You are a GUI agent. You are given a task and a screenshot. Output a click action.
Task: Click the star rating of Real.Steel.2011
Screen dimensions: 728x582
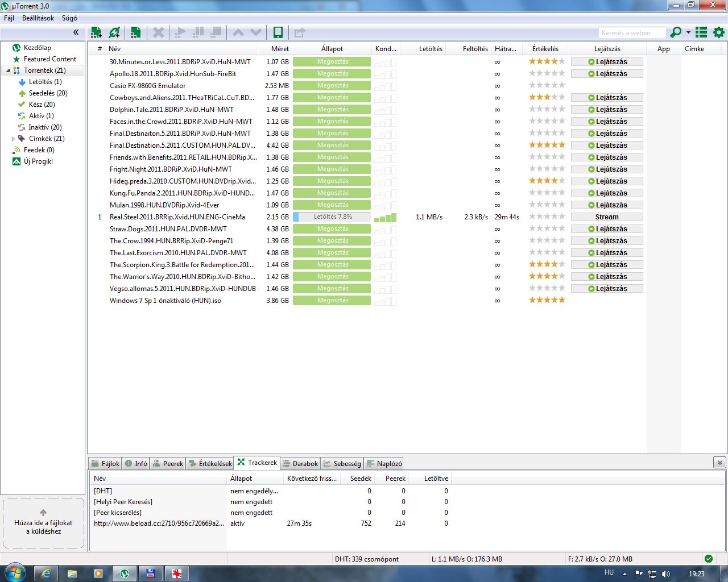click(547, 217)
